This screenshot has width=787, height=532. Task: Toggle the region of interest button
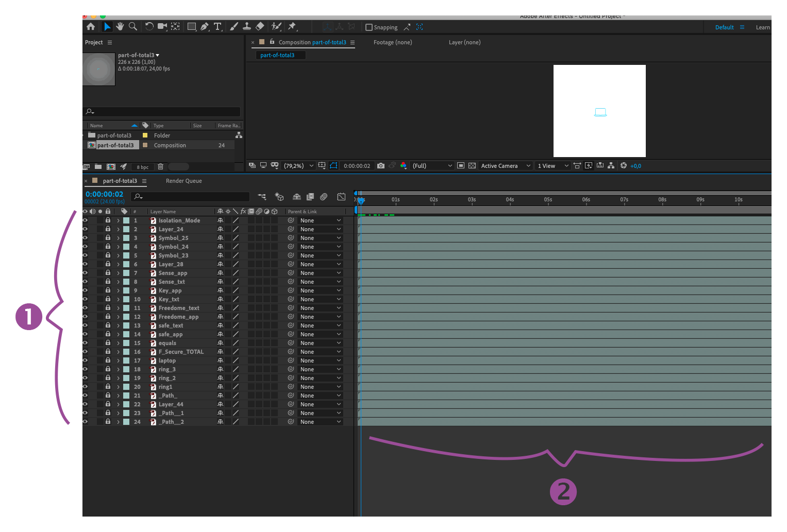[x=461, y=166]
